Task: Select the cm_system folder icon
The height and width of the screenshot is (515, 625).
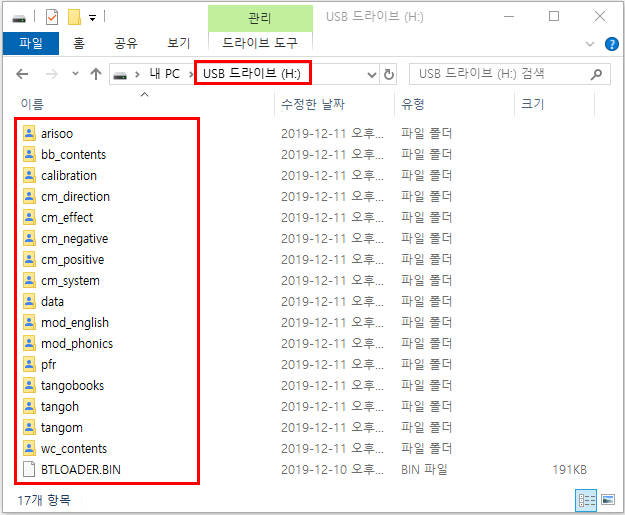Action: (x=29, y=280)
